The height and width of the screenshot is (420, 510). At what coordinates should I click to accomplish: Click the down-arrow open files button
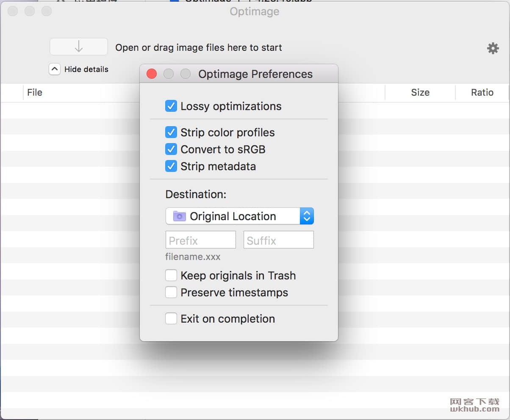(x=79, y=47)
